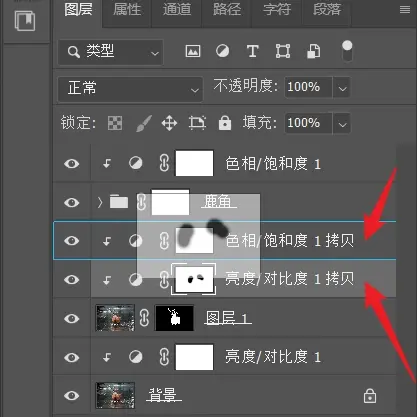Viewport: 417px width, 417px height.
Task: Click mask link of 色相/饱和度 1
Action: (164, 163)
